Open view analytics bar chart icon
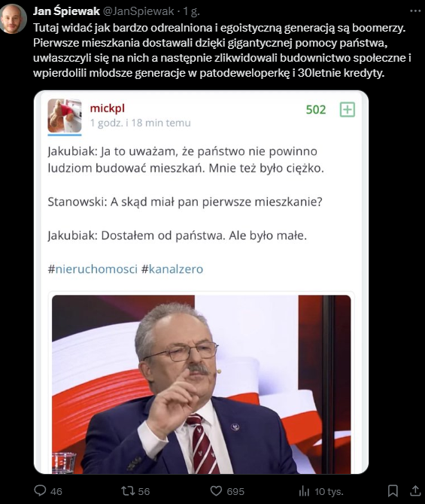This screenshot has height=504, width=425. coord(304,490)
